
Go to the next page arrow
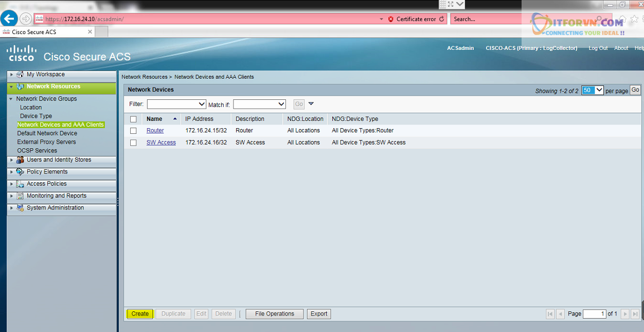(625, 314)
